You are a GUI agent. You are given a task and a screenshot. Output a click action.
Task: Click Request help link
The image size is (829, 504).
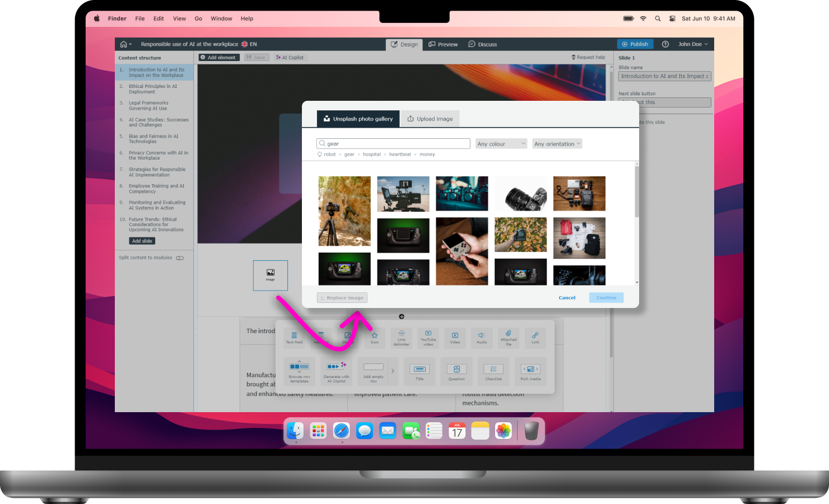pyautogui.click(x=588, y=57)
